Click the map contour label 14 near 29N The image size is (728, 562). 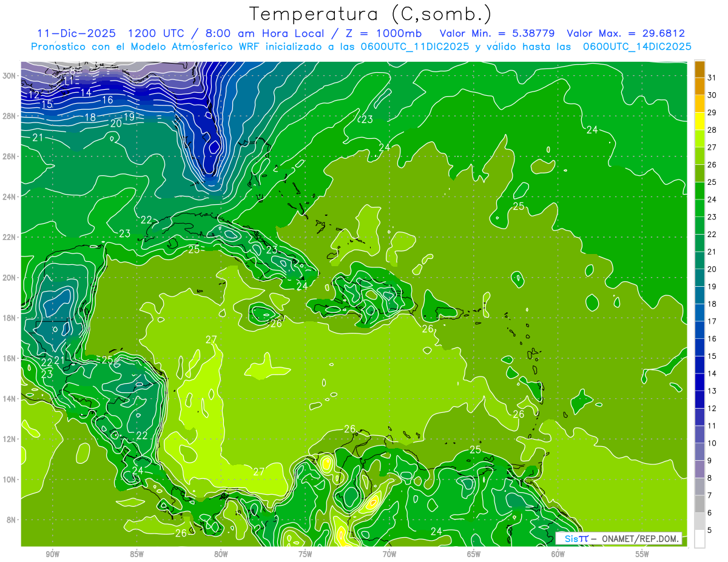86,93
